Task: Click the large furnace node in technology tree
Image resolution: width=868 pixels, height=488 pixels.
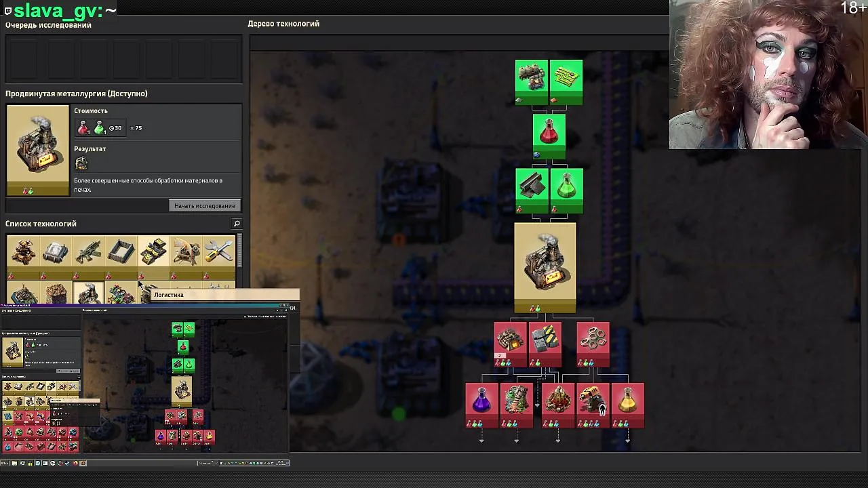Action: 545,268
